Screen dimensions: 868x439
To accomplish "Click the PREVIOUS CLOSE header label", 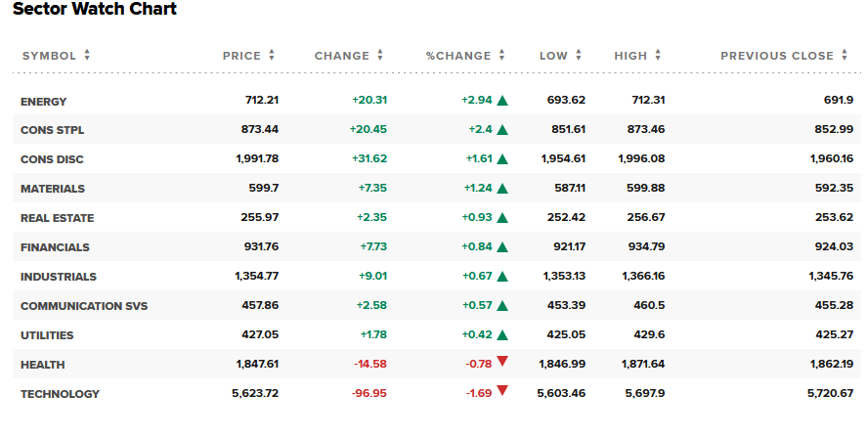I will pyautogui.click(x=777, y=56).
